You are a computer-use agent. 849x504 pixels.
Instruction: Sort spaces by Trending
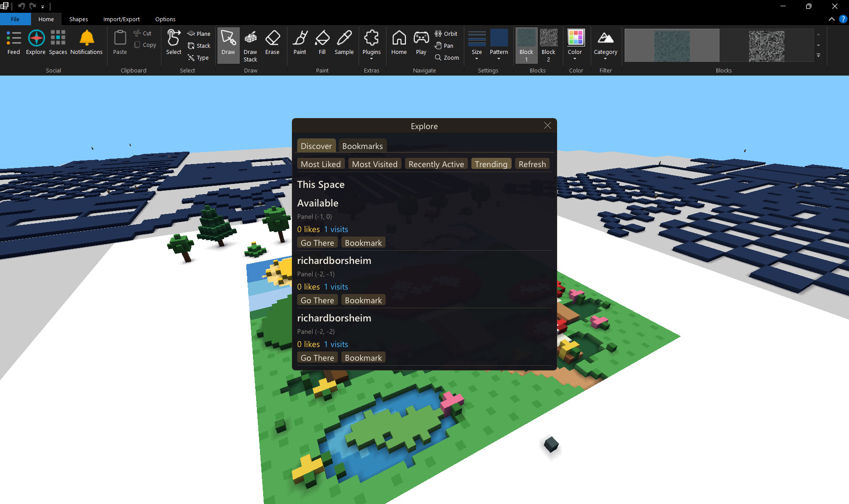point(491,164)
